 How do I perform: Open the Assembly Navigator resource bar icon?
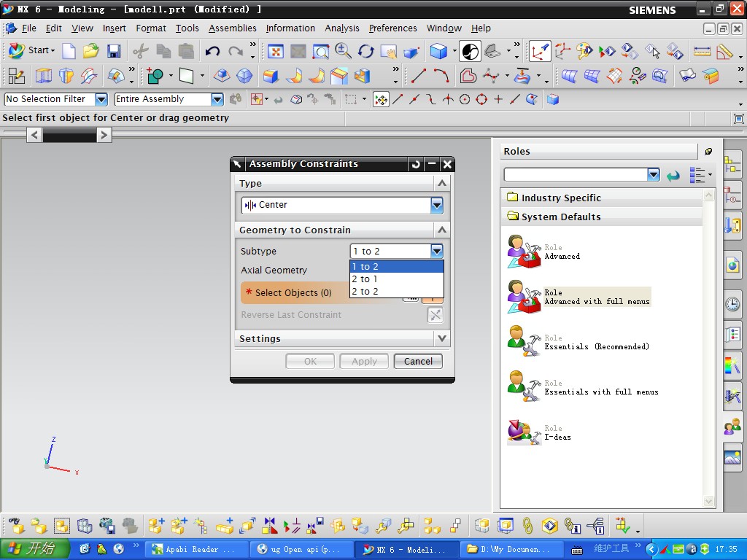pyautogui.click(x=732, y=164)
